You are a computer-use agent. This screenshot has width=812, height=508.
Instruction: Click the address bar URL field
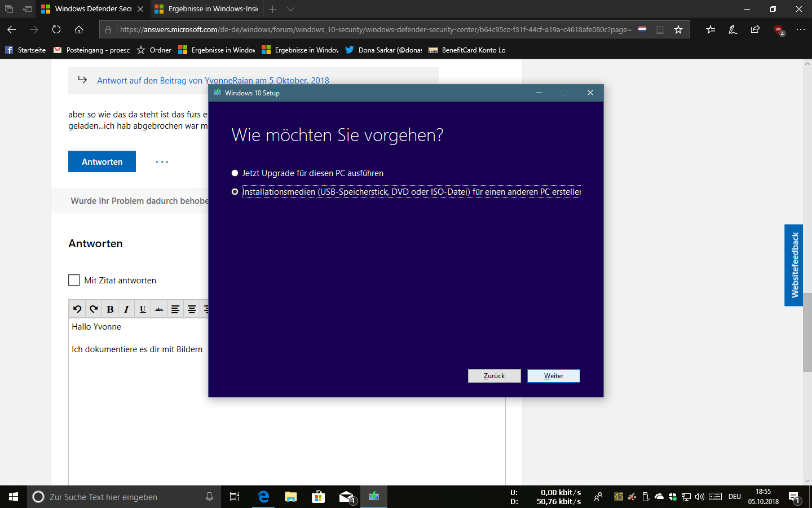coord(375,29)
